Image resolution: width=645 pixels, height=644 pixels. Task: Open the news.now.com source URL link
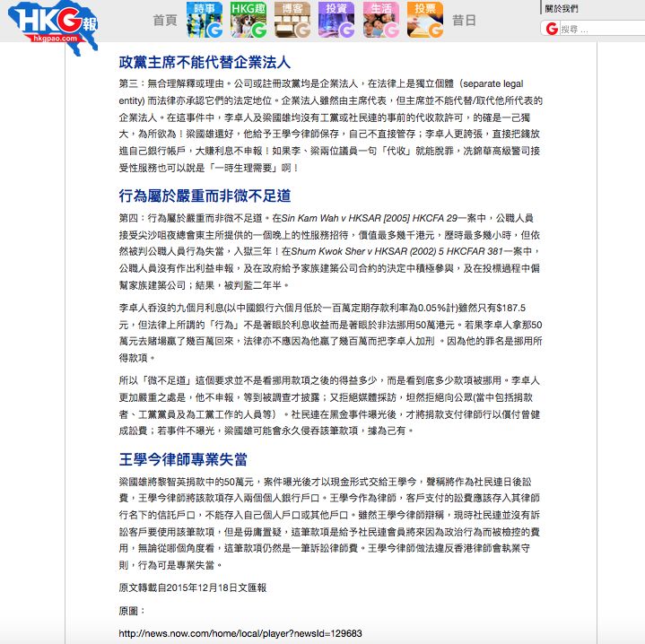point(240,633)
